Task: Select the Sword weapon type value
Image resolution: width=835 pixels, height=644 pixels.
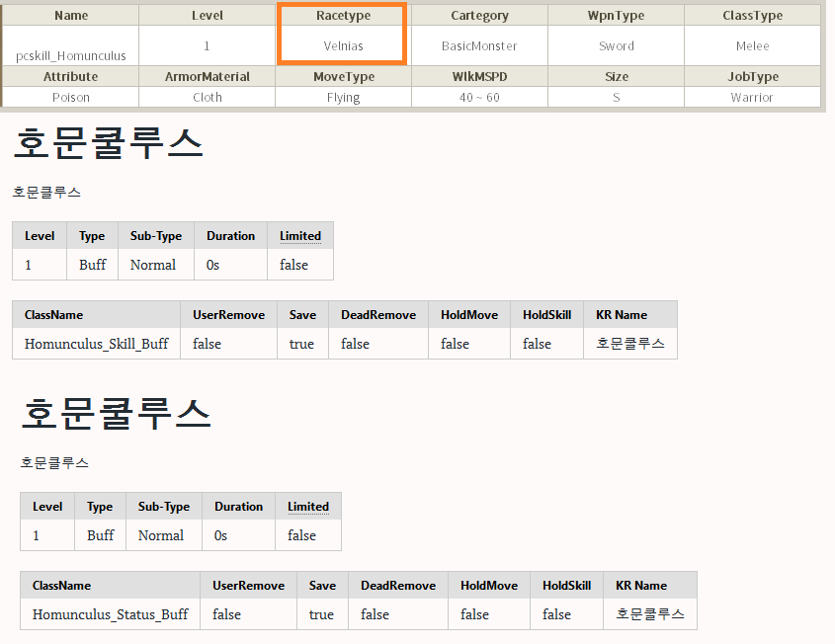Action: [616, 46]
